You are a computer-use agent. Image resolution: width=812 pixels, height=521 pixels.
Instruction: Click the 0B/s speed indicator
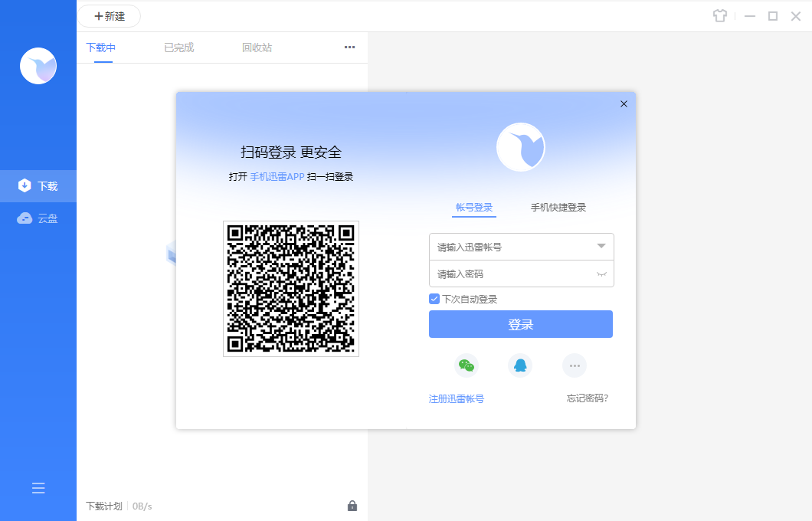[x=142, y=506]
